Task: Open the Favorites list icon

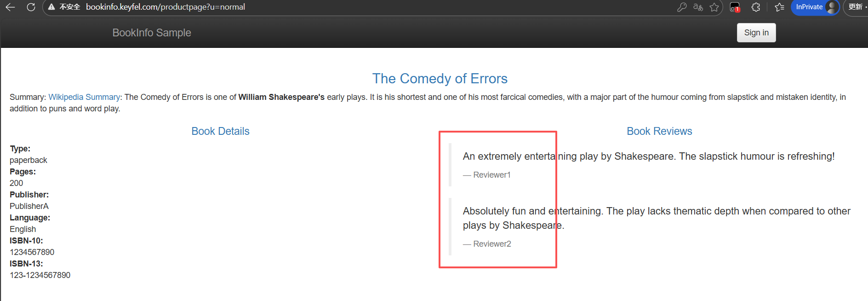Action: click(779, 7)
